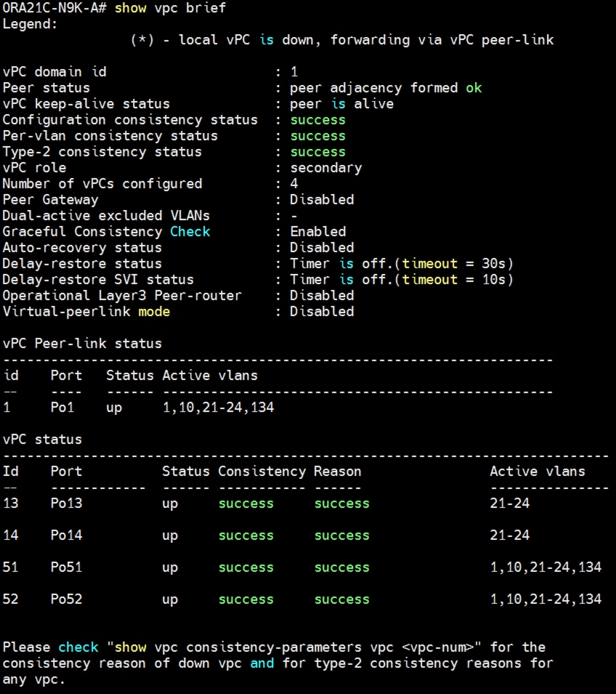Click the 'Reason' column header

pyautogui.click(x=338, y=472)
